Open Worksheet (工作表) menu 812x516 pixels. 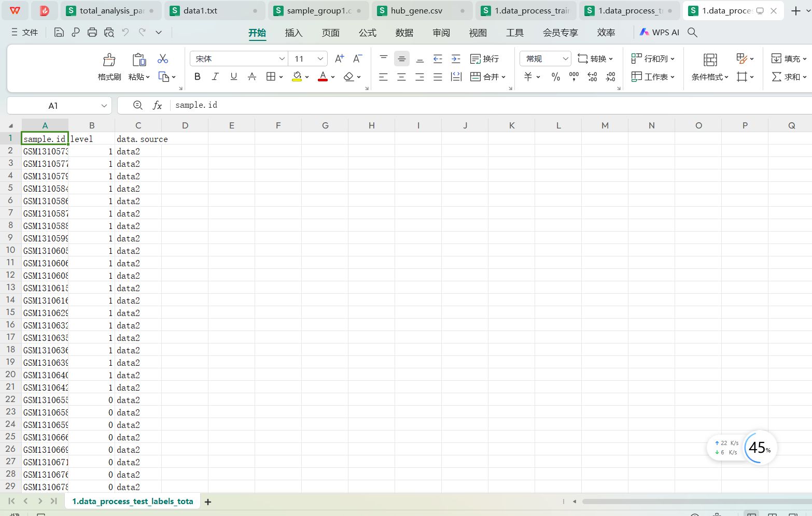click(653, 77)
